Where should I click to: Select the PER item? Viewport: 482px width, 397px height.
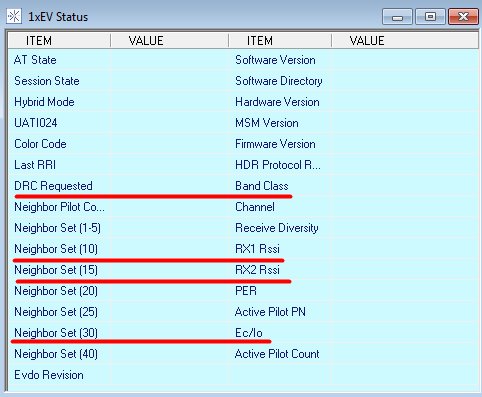(x=246, y=291)
